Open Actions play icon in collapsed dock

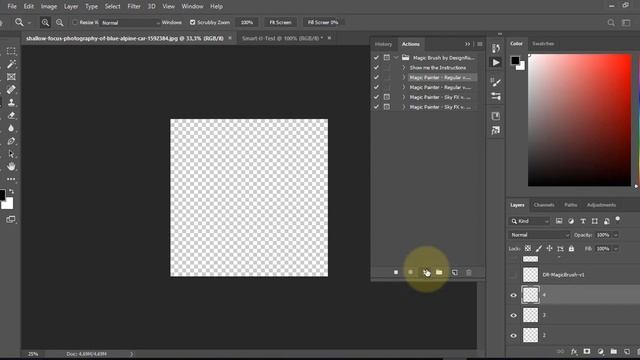496,62
